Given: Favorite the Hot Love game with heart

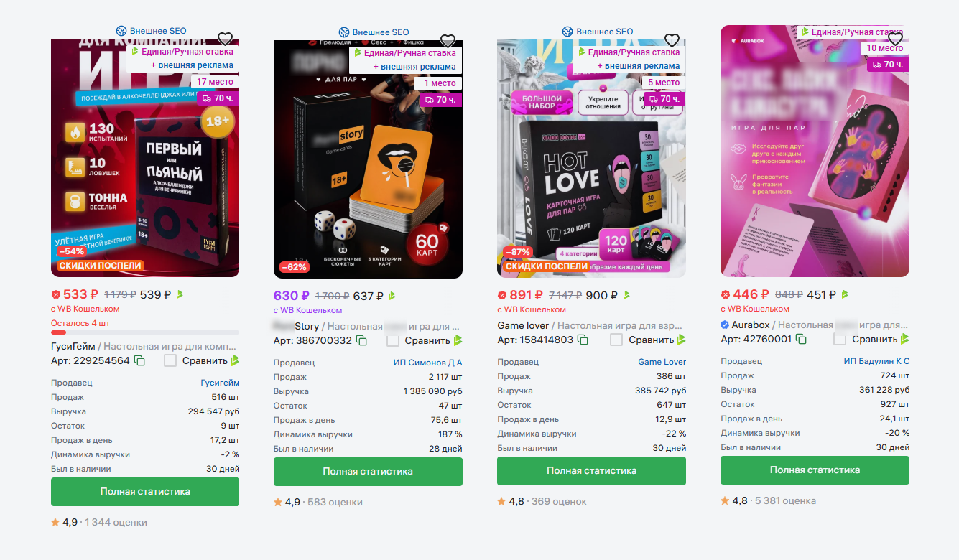Looking at the screenshot, I should pyautogui.click(x=672, y=39).
